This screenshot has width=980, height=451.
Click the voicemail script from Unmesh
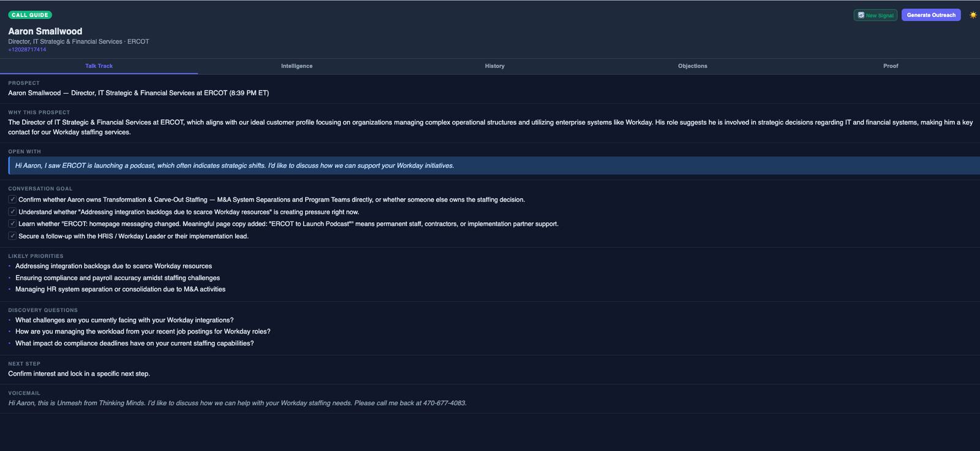237,403
